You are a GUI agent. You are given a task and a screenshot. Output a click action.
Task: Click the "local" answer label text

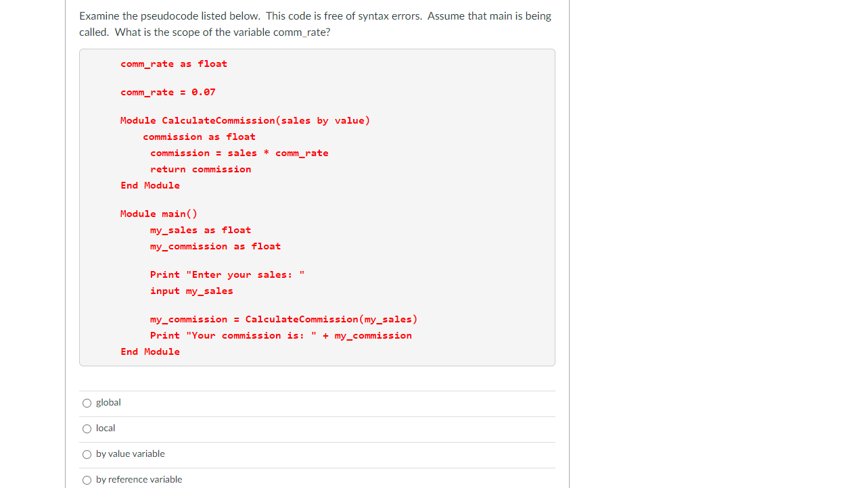coord(106,428)
